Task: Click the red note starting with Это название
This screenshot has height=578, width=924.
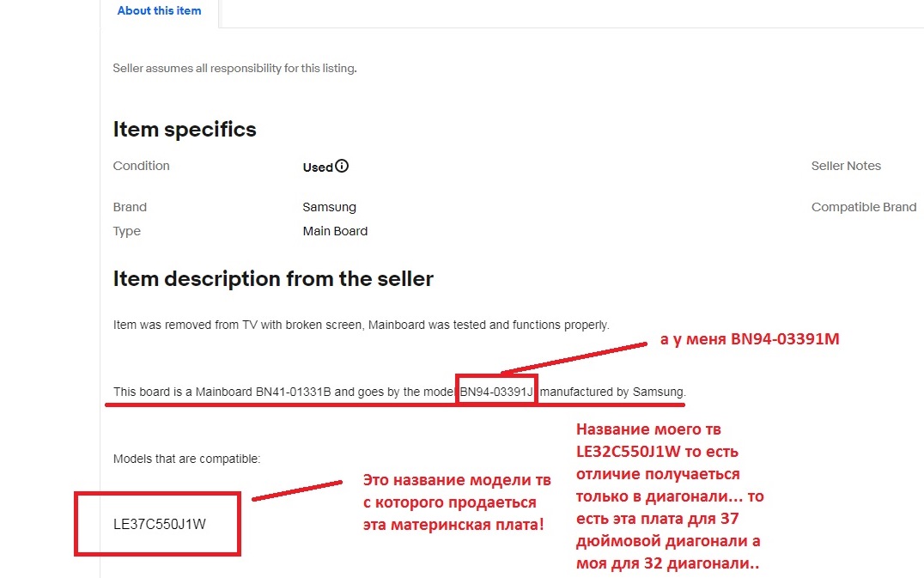Action: 457,502
